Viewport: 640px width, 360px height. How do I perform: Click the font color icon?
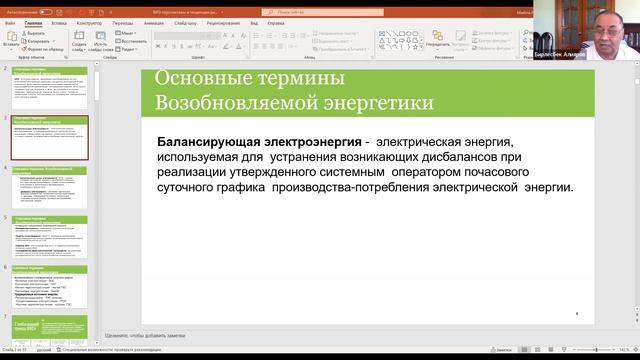pyautogui.click(x=239, y=47)
